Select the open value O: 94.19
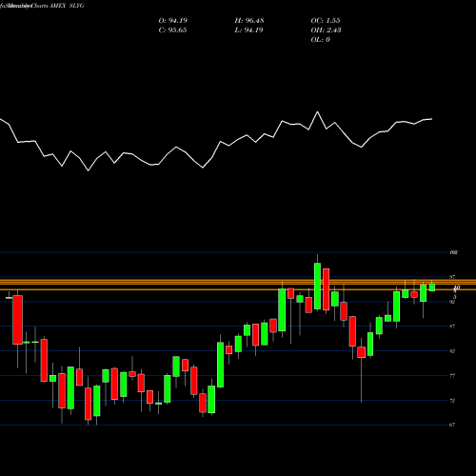This screenshot has width=476, height=476. (173, 21)
